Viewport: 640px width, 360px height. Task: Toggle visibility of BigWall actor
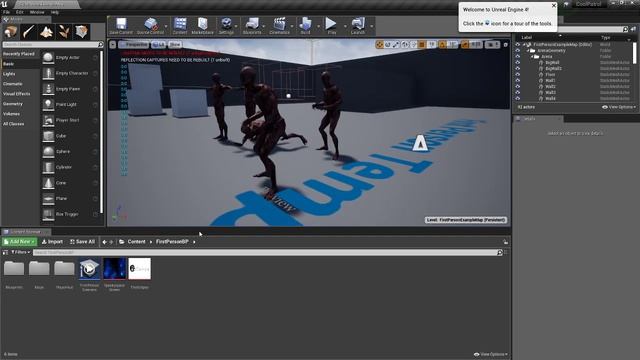518,62
